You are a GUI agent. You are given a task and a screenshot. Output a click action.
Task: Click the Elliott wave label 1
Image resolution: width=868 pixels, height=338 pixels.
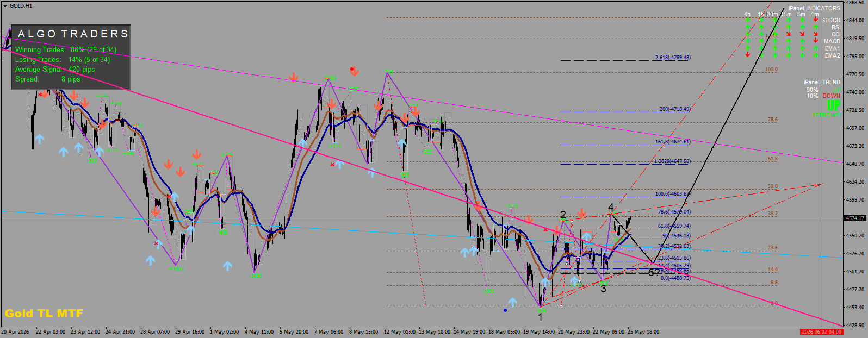click(540, 317)
